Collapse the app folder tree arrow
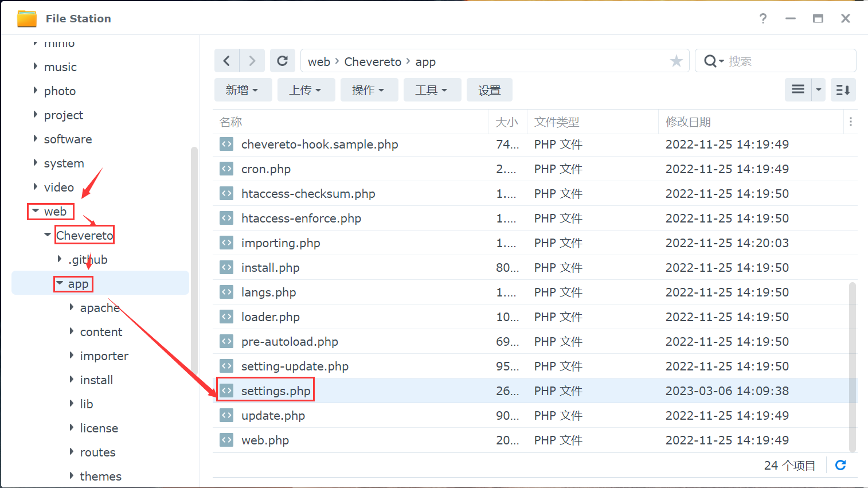This screenshot has height=488, width=868. (60, 283)
